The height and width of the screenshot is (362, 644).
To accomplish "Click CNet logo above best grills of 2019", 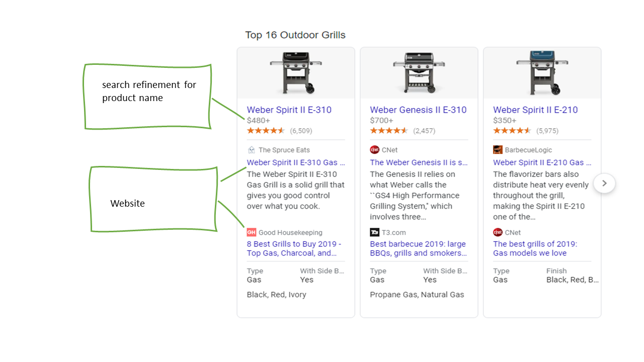I will pyautogui.click(x=498, y=232).
